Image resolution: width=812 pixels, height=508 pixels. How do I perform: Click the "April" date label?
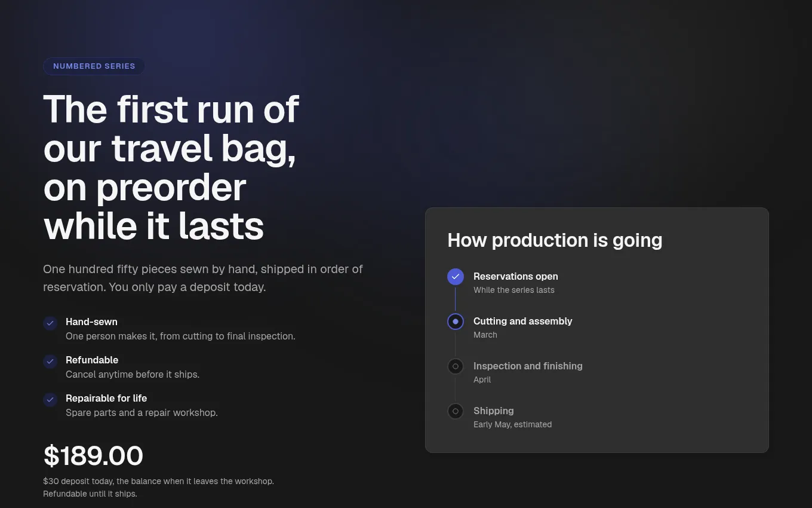click(482, 380)
